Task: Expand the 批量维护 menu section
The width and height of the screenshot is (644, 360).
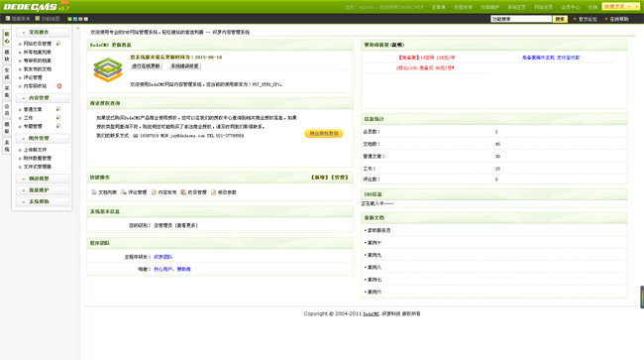Action: coord(43,189)
